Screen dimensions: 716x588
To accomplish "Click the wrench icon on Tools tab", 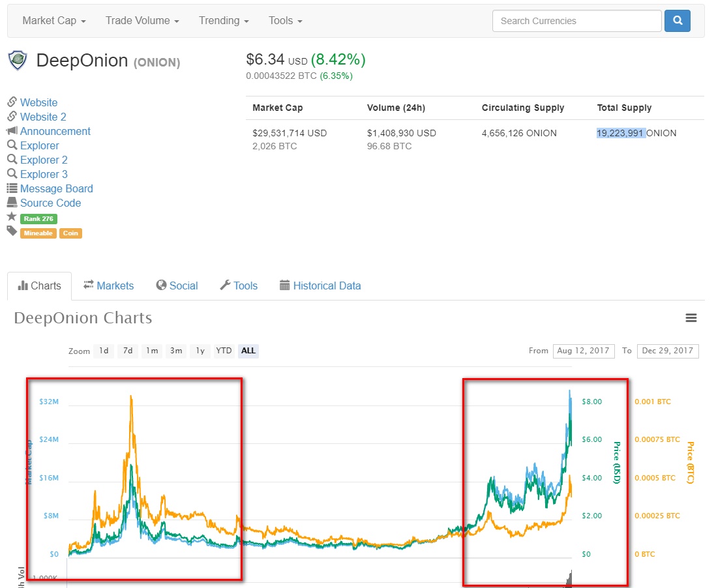I will pyautogui.click(x=225, y=285).
